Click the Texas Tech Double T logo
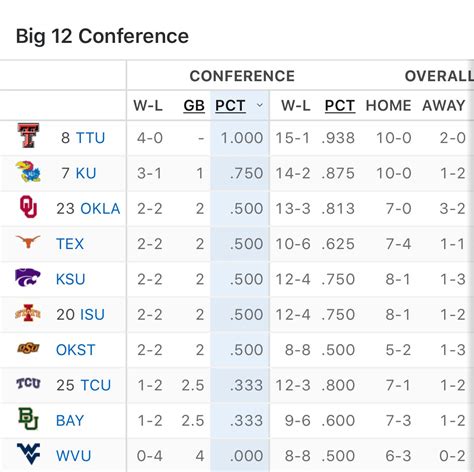 click(x=28, y=136)
